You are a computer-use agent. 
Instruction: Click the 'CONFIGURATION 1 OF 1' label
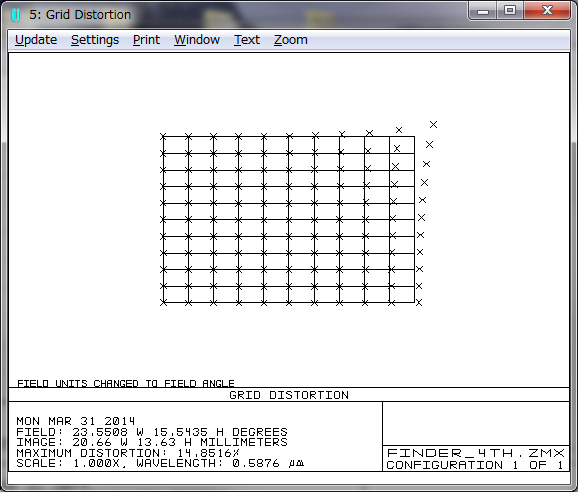475,465
